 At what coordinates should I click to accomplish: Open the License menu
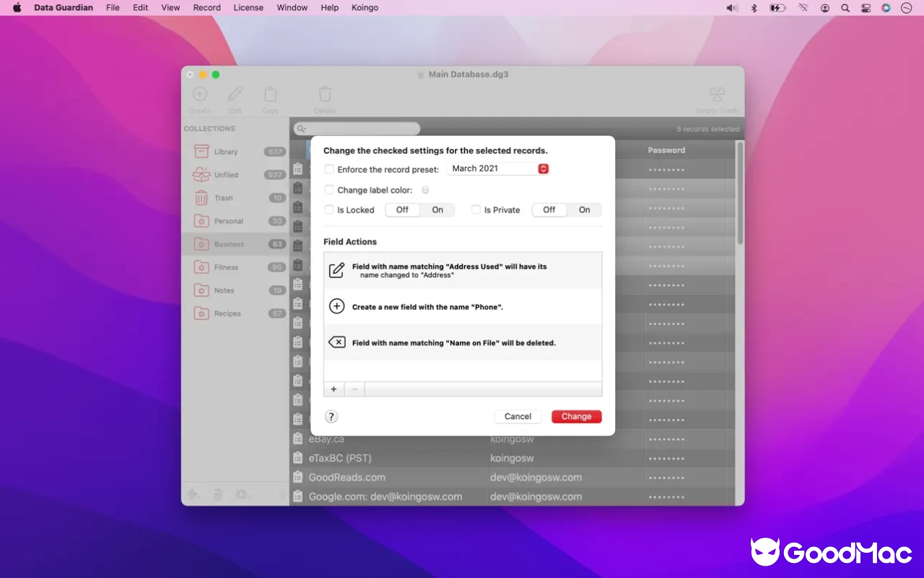[x=248, y=8]
